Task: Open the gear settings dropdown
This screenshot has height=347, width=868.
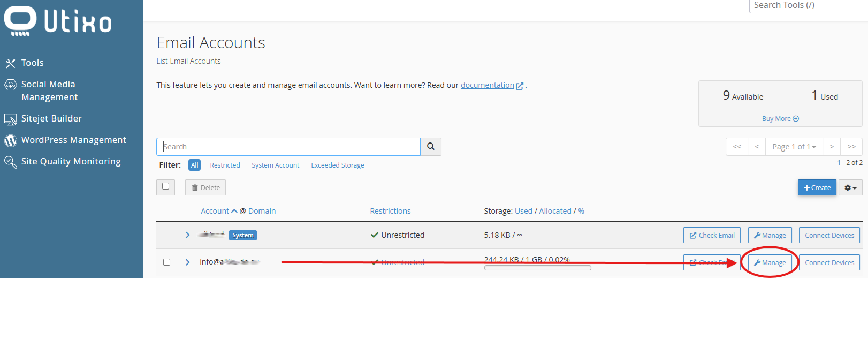Action: coord(850,188)
